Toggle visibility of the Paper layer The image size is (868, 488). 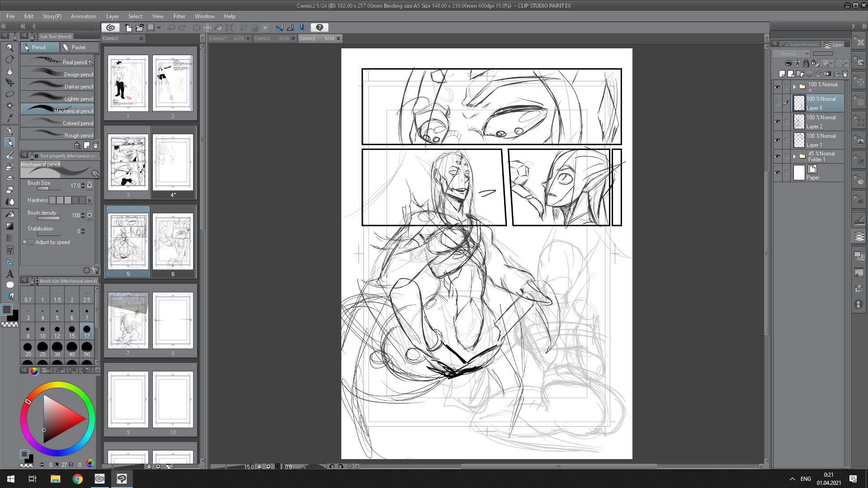(x=777, y=173)
